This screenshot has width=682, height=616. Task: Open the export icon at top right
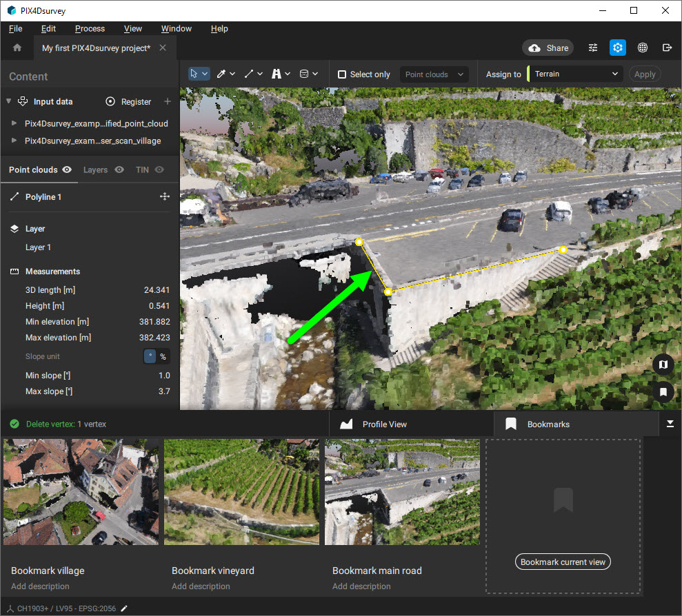pos(666,48)
